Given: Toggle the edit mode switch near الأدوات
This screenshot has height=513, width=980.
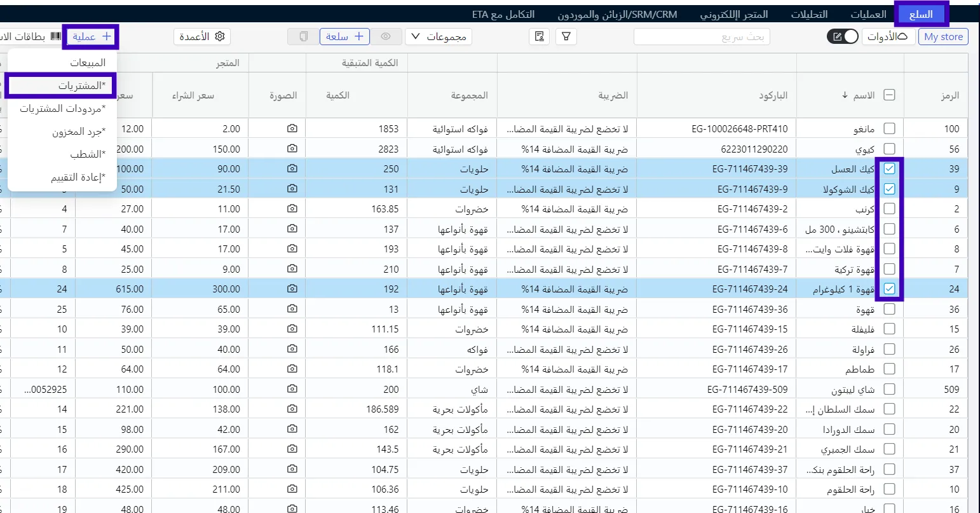Looking at the screenshot, I should tap(842, 37).
